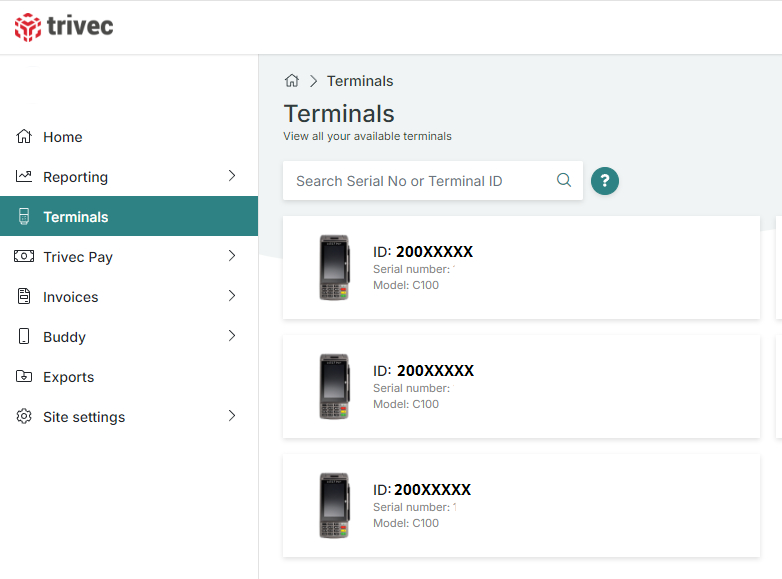This screenshot has height=579, width=782.
Task: Go to Home in the sidebar
Action: [129, 137]
